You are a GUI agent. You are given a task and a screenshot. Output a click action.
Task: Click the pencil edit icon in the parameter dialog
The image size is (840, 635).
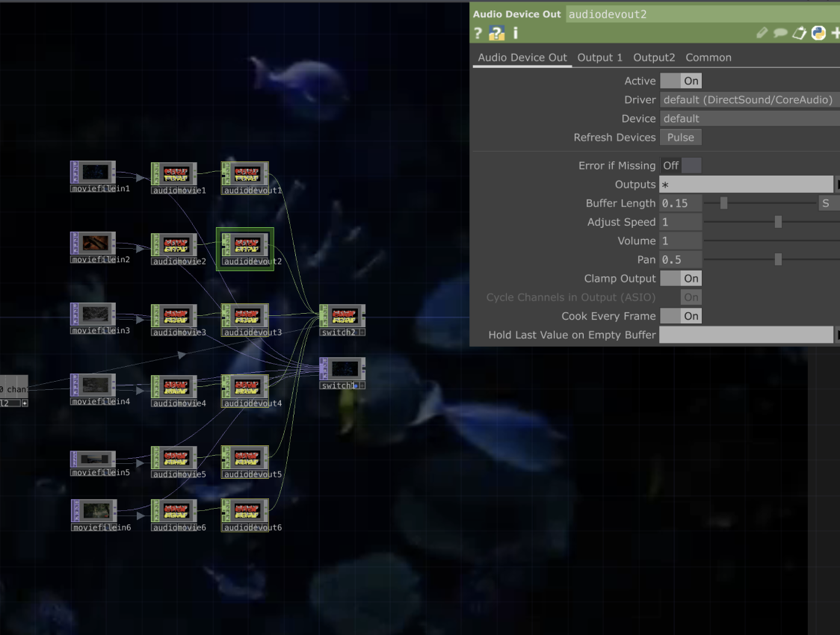click(x=762, y=33)
